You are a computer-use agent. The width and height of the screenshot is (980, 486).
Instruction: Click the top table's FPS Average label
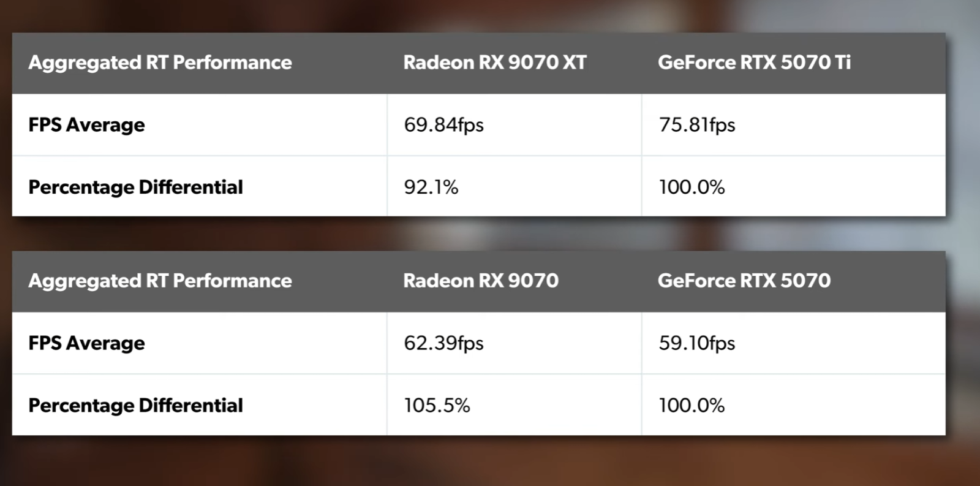pyautogui.click(x=86, y=125)
